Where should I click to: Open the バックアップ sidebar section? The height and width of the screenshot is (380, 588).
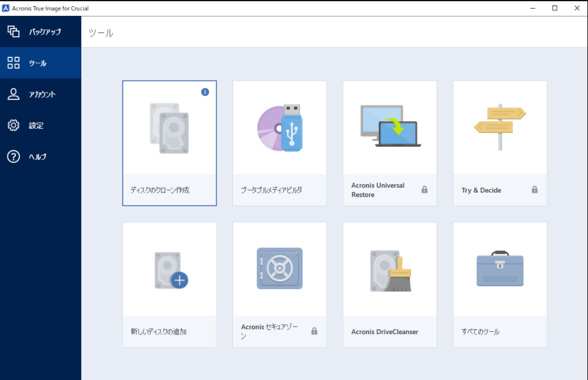(40, 32)
